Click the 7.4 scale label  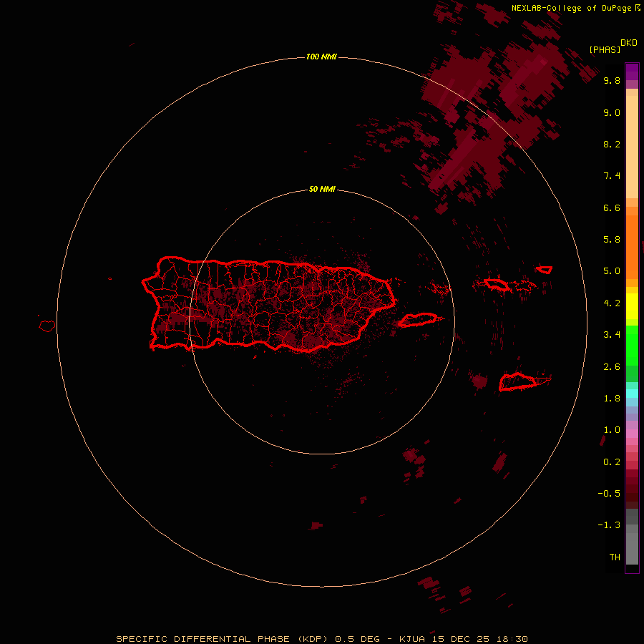tap(612, 176)
